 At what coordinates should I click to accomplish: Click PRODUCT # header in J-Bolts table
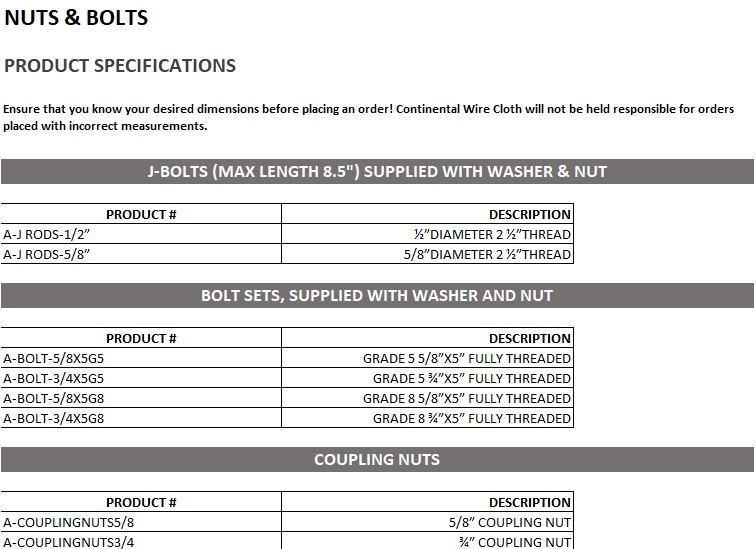[x=141, y=214]
